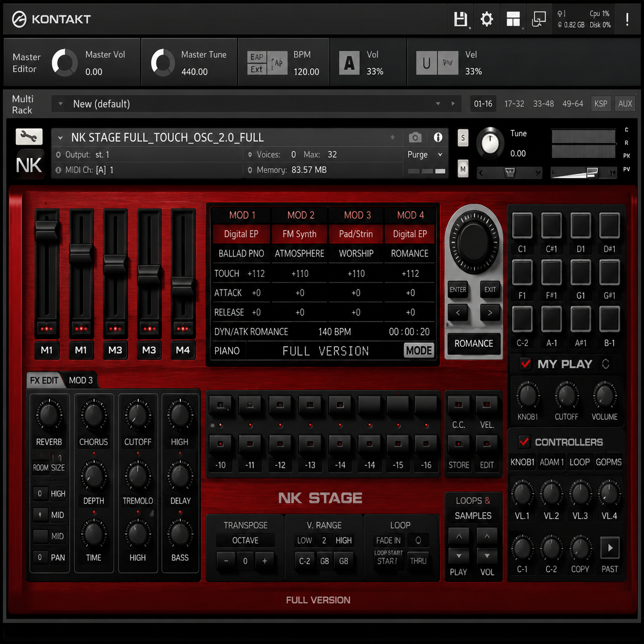Click the Master Tune knob
The height and width of the screenshot is (644, 644).
163,63
